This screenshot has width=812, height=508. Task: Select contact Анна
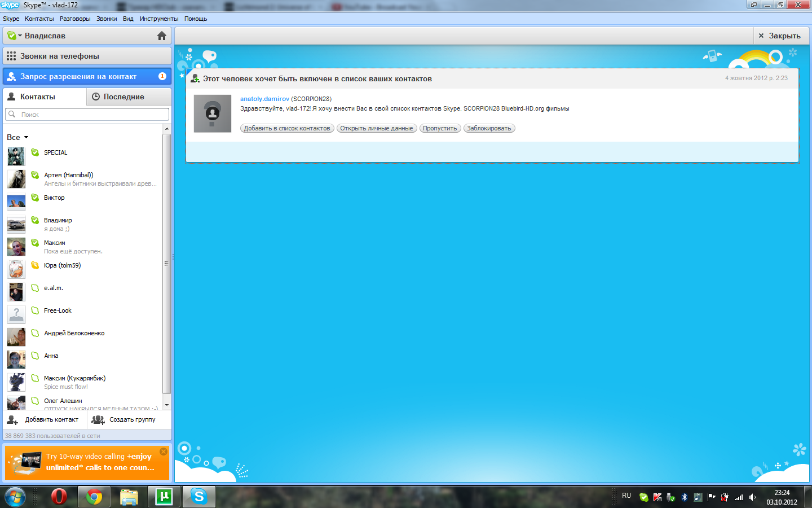click(85, 360)
